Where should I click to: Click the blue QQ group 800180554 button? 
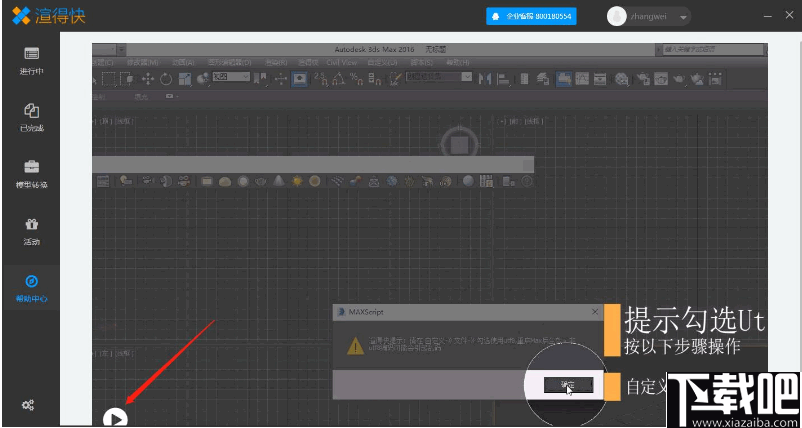(530, 17)
